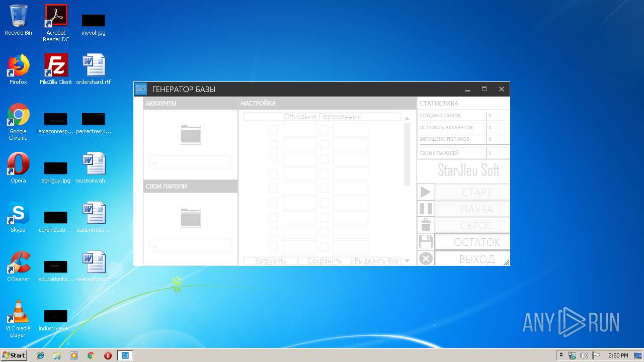Click the settings list scroll-up arrow
The height and width of the screenshot is (362, 644).
click(x=407, y=118)
